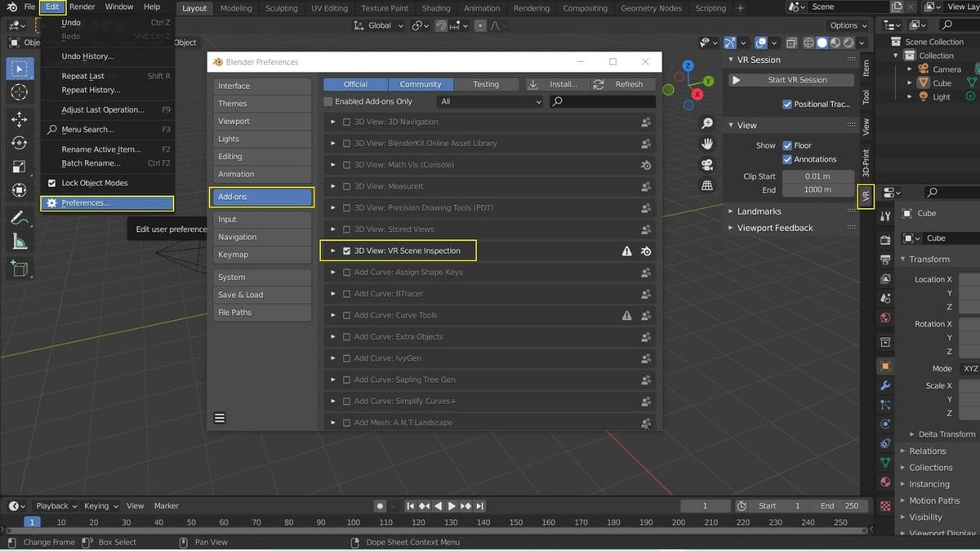Open the Playback dropdown in timeline
Screen dimensions: 980x551
coord(56,506)
